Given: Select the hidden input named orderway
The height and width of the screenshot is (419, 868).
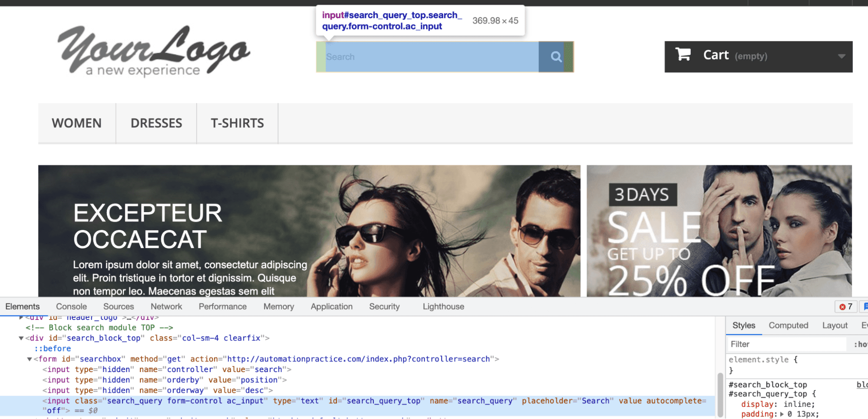Looking at the screenshot, I should coord(158,390).
